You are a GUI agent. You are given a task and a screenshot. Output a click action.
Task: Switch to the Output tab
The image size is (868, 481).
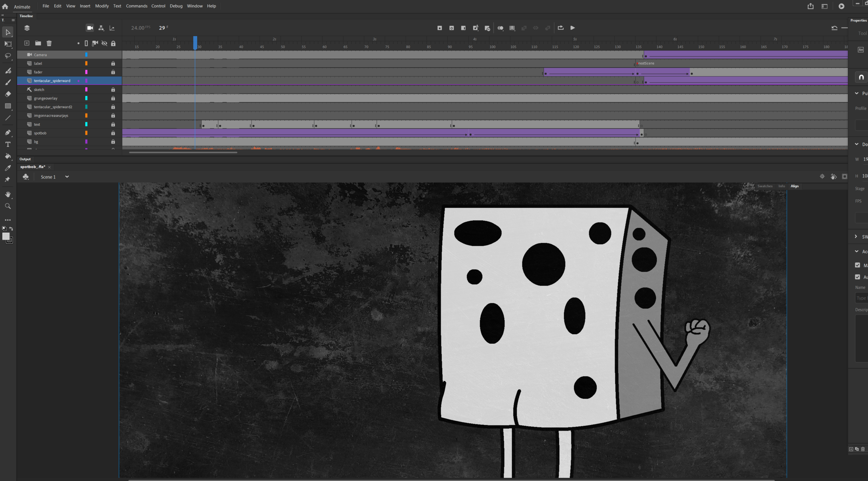[25, 159]
